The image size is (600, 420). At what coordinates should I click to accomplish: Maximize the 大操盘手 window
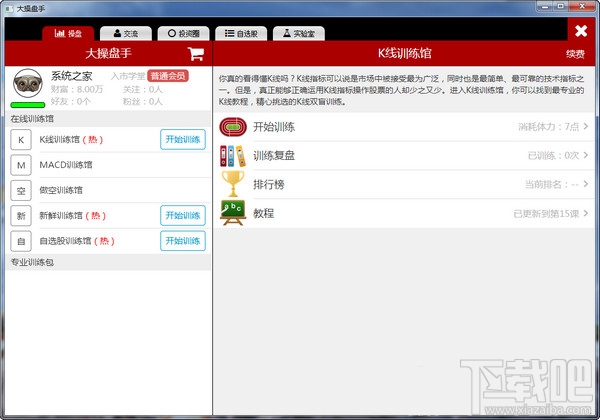click(x=561, y=7)
